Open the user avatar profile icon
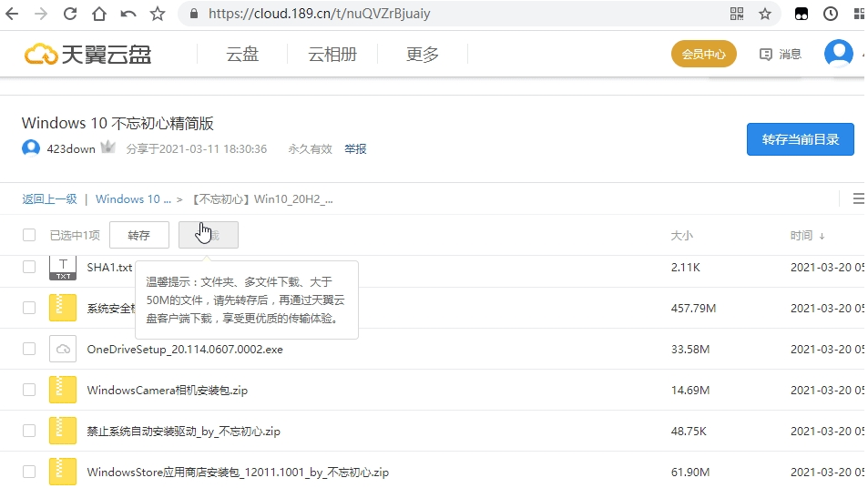Viewport: 868px width, 488px height. (838, 54)
